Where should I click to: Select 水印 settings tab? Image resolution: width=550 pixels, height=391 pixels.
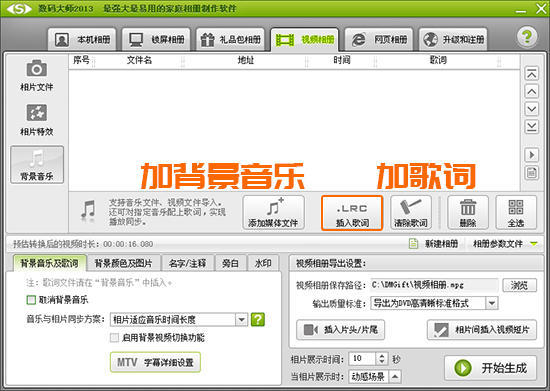pyautogui.click(x=263, y=263)
